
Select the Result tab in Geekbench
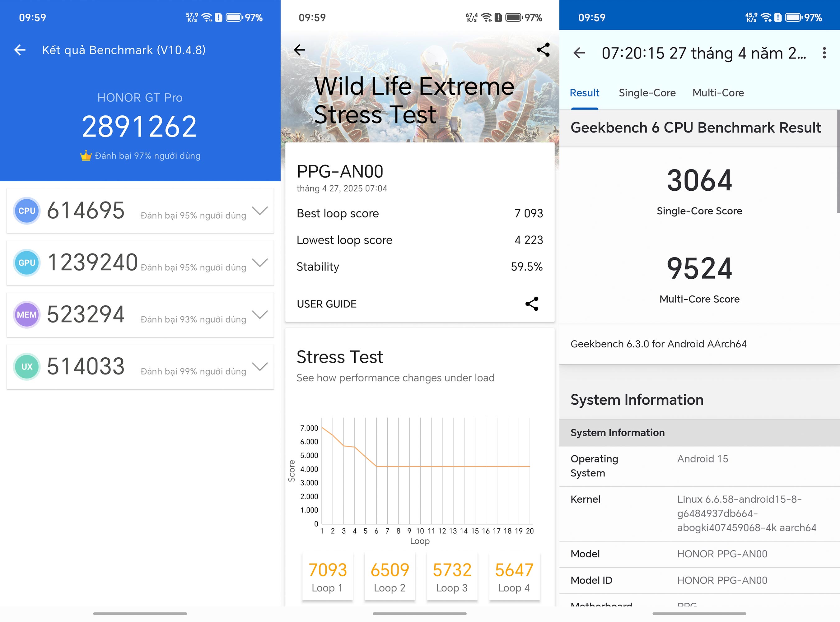pos(584,93)
